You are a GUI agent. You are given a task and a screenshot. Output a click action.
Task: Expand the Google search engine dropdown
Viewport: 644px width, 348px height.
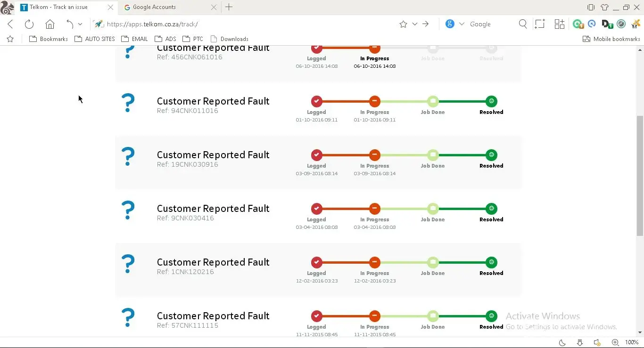[x=462, y=24]
